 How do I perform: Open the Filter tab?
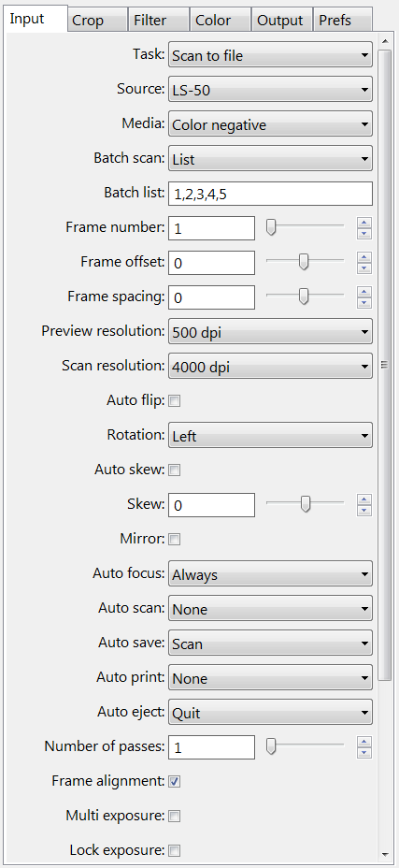tap(159, 20)
